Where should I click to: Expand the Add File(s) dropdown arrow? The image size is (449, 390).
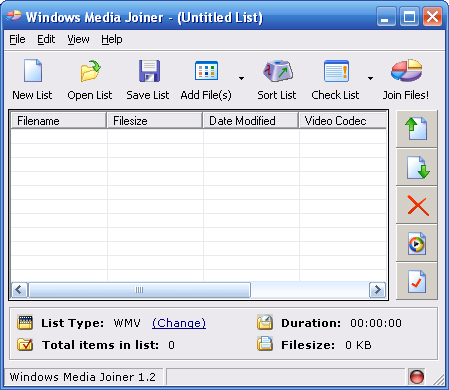coord(241,78)
